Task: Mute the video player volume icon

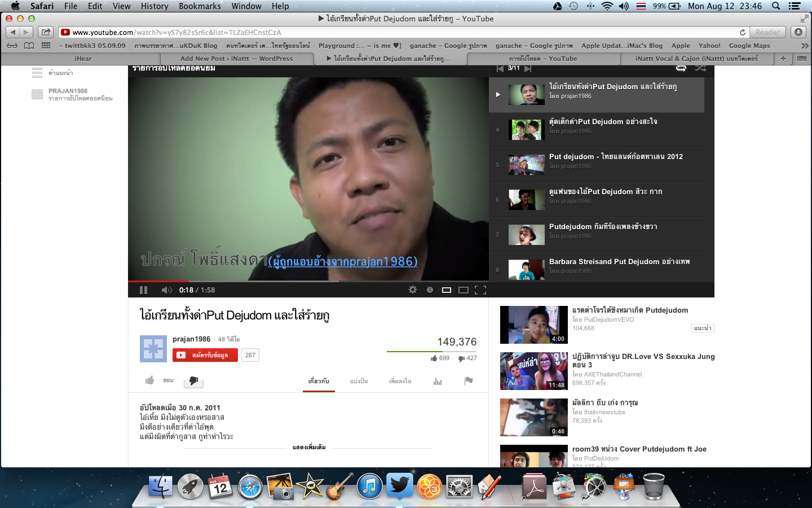Action: (166, 290)
